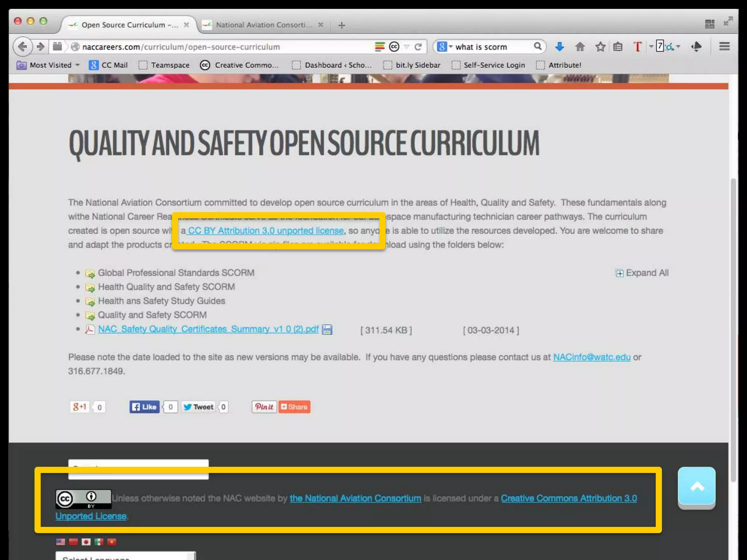Click the reload page icon
This screenshot has width=747, height=560.
[418, 47]
